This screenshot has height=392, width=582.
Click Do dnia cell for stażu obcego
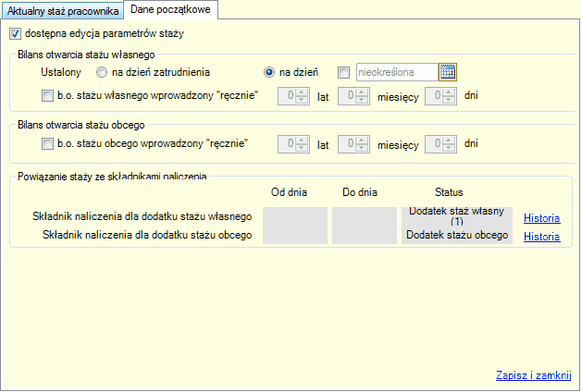coord(365,235)
